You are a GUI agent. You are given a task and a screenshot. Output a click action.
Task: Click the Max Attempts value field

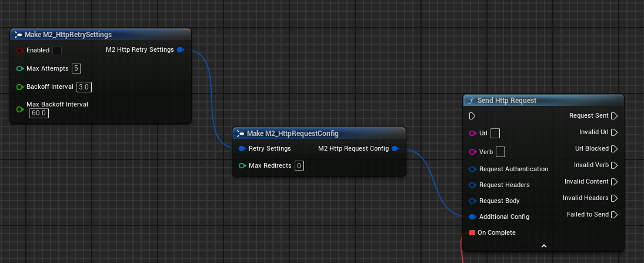[x=76, y=69]
